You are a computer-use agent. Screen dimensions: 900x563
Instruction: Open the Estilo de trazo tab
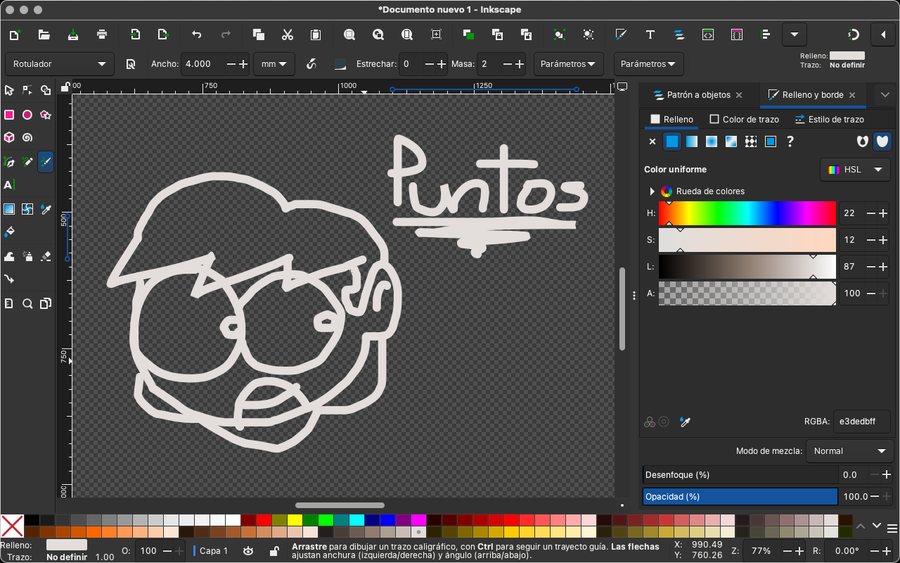click(829, 119)
